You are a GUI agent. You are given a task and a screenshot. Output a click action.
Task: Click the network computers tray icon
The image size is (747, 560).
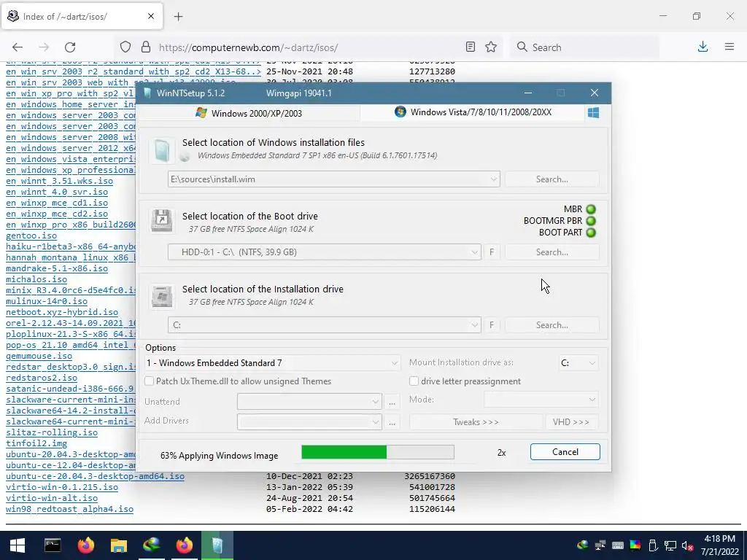pos(600,545)
